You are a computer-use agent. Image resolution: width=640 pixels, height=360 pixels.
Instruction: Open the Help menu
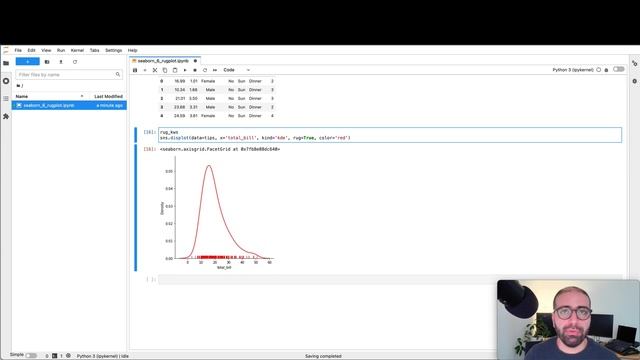pos(132,50)
